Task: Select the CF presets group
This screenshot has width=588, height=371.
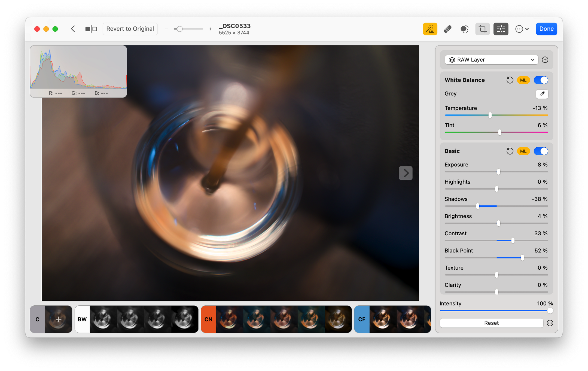Action: 362,319
